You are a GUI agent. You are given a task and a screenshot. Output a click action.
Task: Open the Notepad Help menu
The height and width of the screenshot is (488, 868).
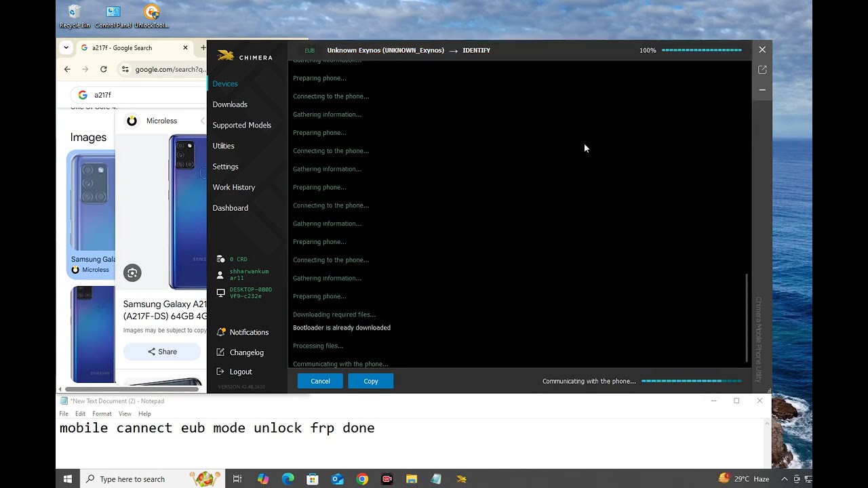(x=144, y=413)
